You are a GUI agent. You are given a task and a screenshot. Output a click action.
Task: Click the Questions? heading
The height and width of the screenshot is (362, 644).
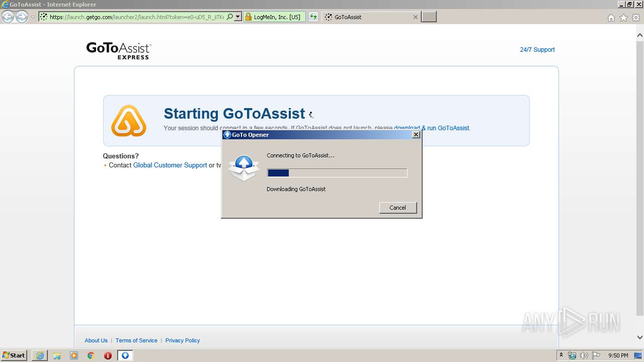[x=121, y=156]
